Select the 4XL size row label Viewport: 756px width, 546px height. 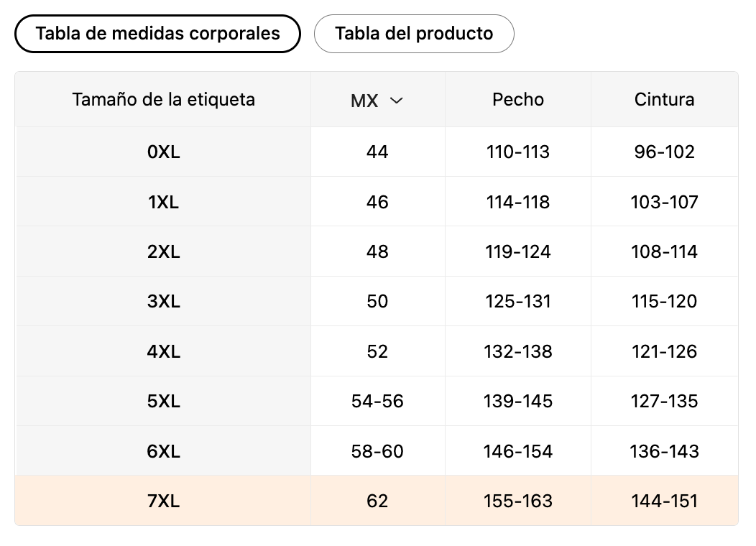click(x=163, y=352)
